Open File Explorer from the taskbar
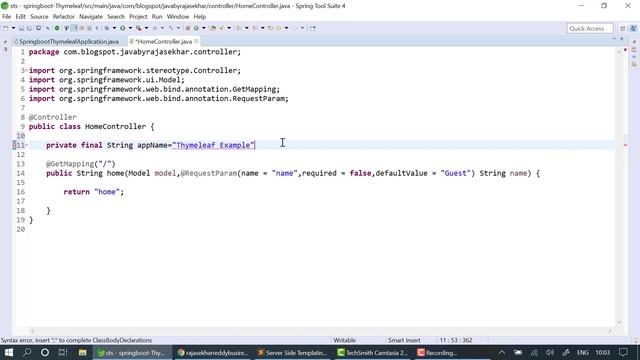 [82, 352]
